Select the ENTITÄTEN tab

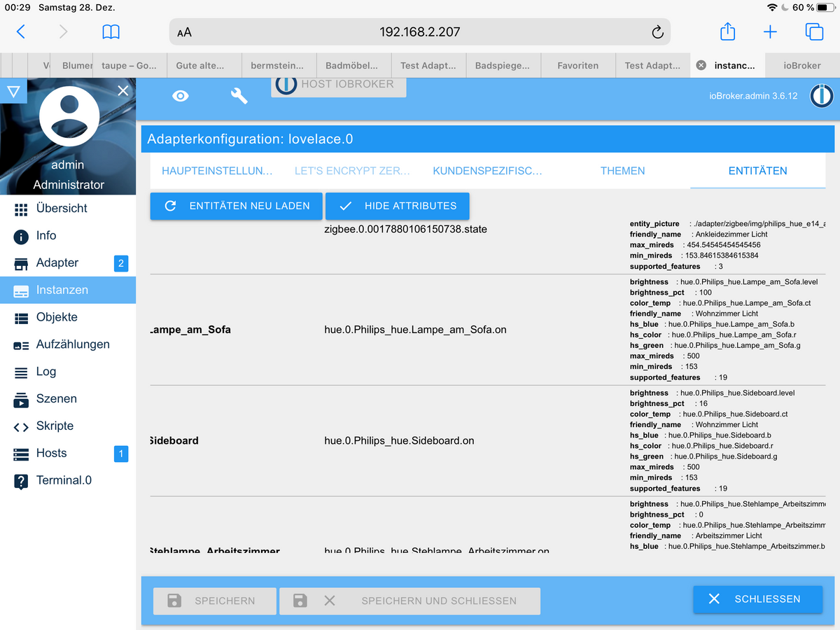point(757,171)
